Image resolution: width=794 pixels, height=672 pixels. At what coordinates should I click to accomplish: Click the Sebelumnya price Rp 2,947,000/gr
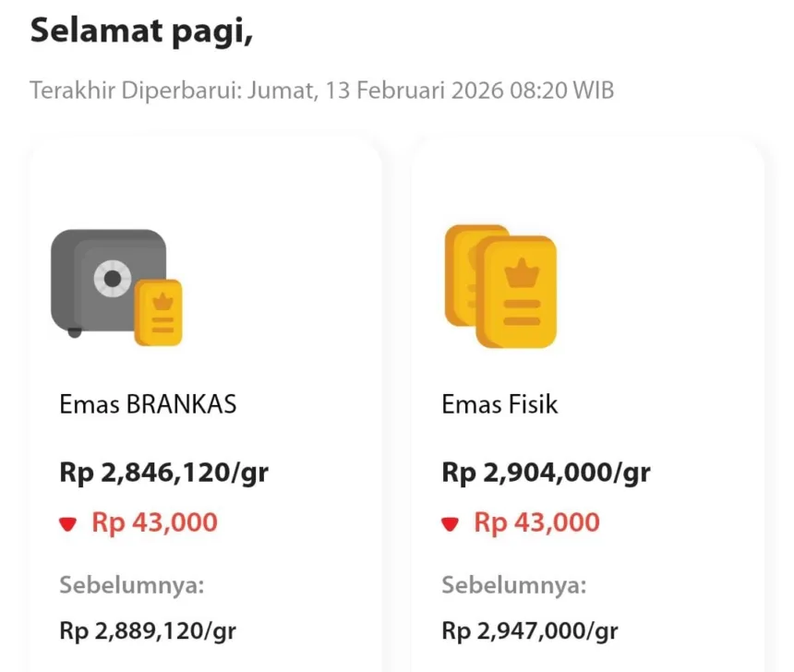click(x=531, y=630)
